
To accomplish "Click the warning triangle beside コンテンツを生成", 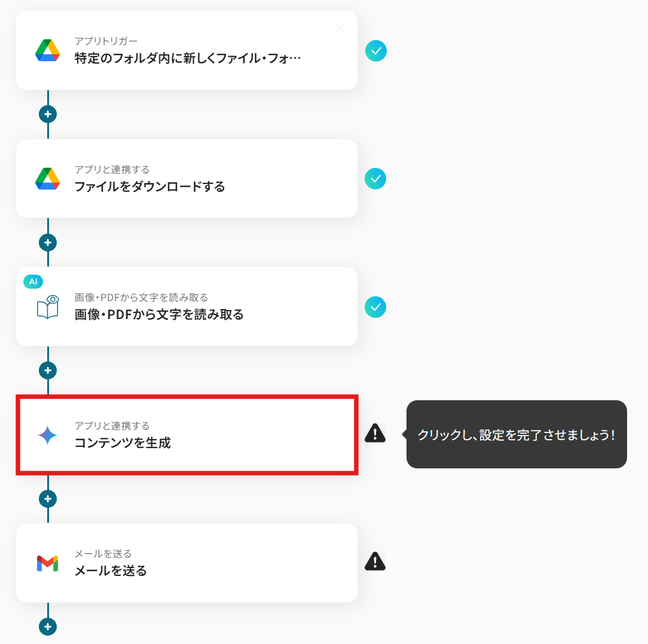I will point(375,433).
